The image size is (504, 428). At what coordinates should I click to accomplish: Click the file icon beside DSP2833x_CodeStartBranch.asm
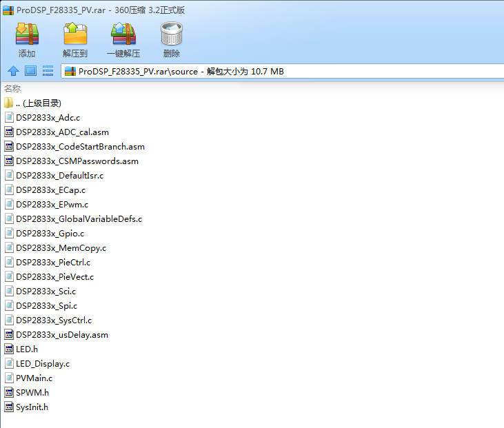point(9,147)
